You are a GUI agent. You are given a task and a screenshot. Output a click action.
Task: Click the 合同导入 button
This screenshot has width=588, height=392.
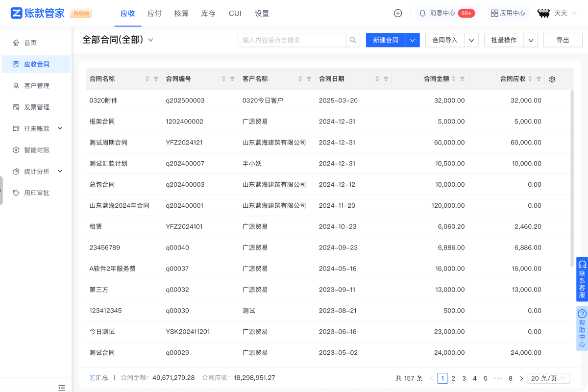445,40
